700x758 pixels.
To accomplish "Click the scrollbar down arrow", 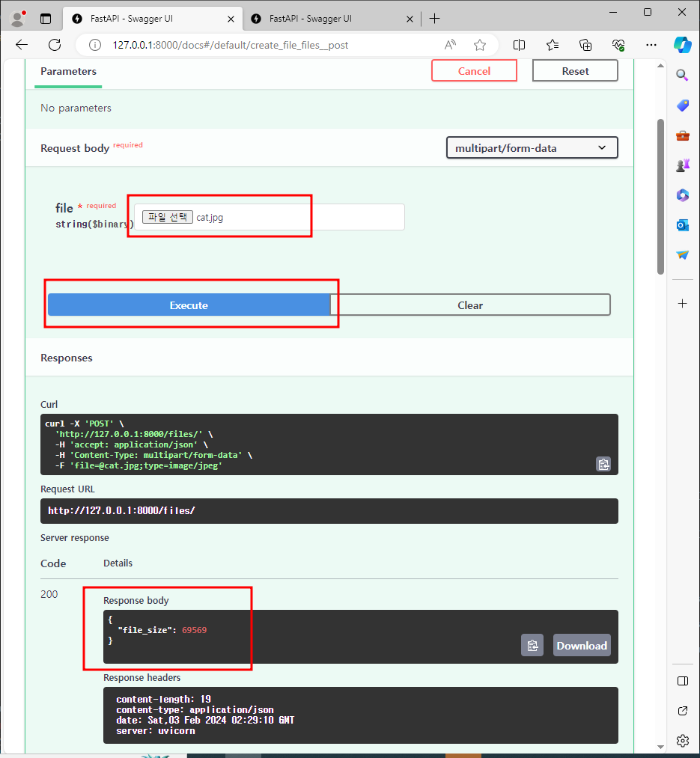I will (660, 747).
